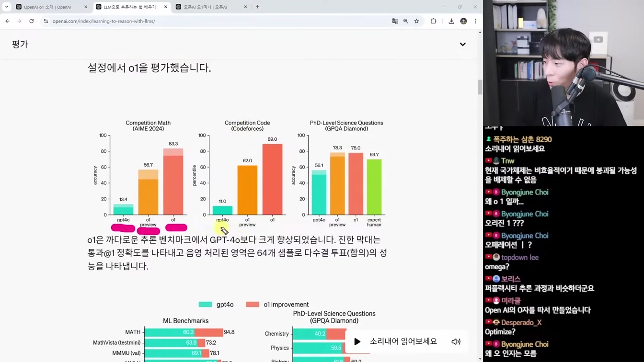Click the page scrollbar thumb
644x362 pixels.
480,87
